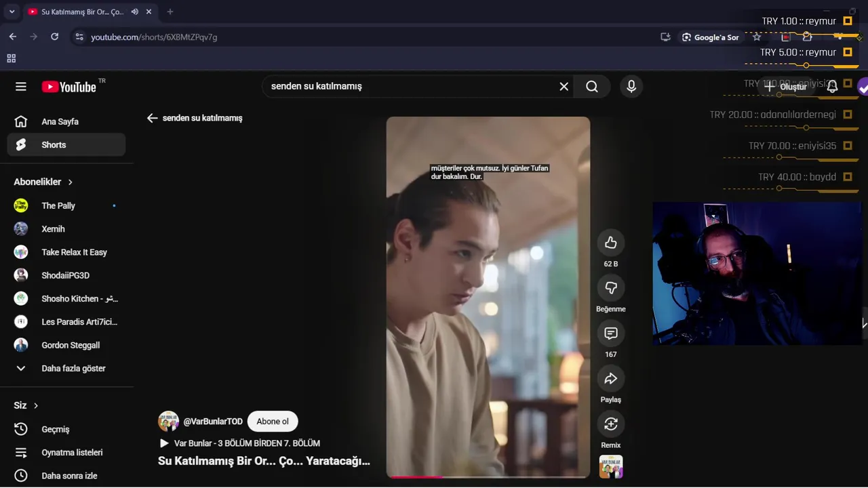
Task: Click slider knob under TRY 5.00 reymur
Action: [x=806, y=65]
